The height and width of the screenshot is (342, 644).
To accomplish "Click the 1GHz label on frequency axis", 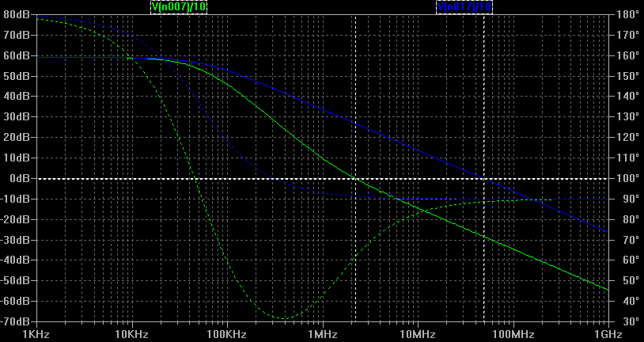I will pos(608,335).
